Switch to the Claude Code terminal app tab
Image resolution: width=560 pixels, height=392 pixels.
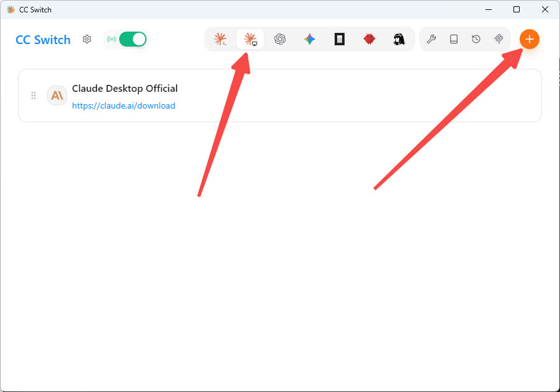coord(220,39)
